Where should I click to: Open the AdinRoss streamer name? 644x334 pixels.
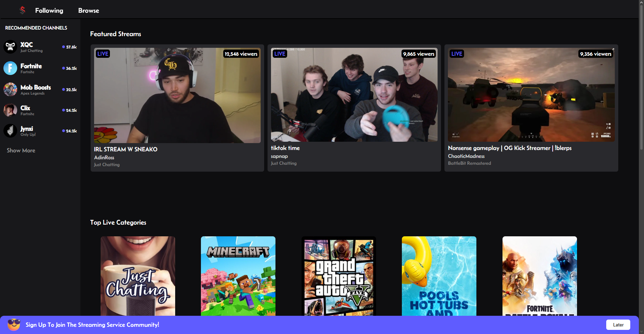click(104, 158)
